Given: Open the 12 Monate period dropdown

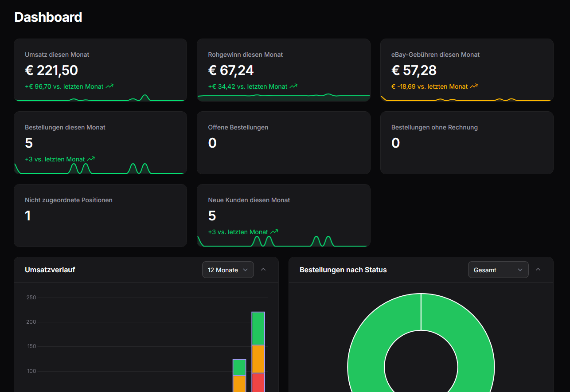Looking at the screenshot, I should pyautogui.click(x=228, y=270).
